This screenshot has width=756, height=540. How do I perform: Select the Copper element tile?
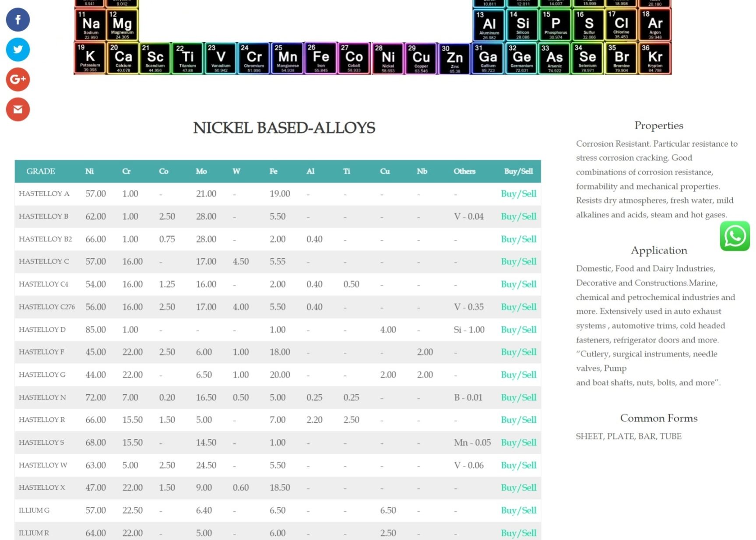(x=421, y=59)
